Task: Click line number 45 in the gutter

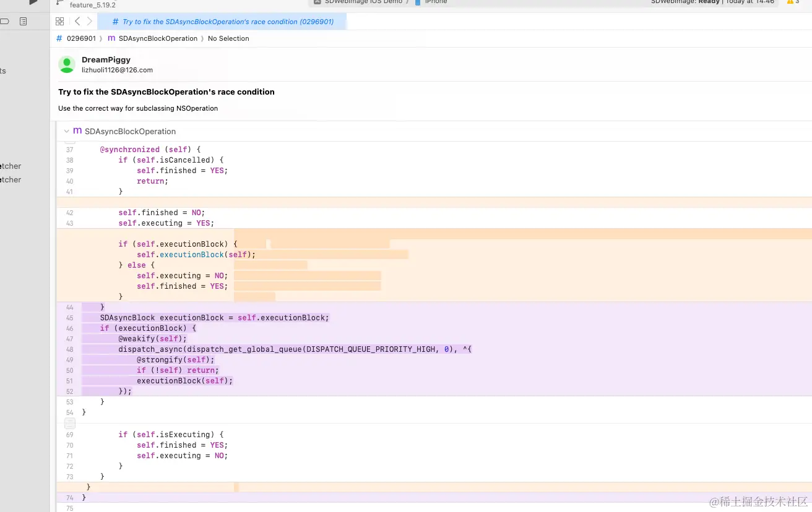Action: (69, 318)
